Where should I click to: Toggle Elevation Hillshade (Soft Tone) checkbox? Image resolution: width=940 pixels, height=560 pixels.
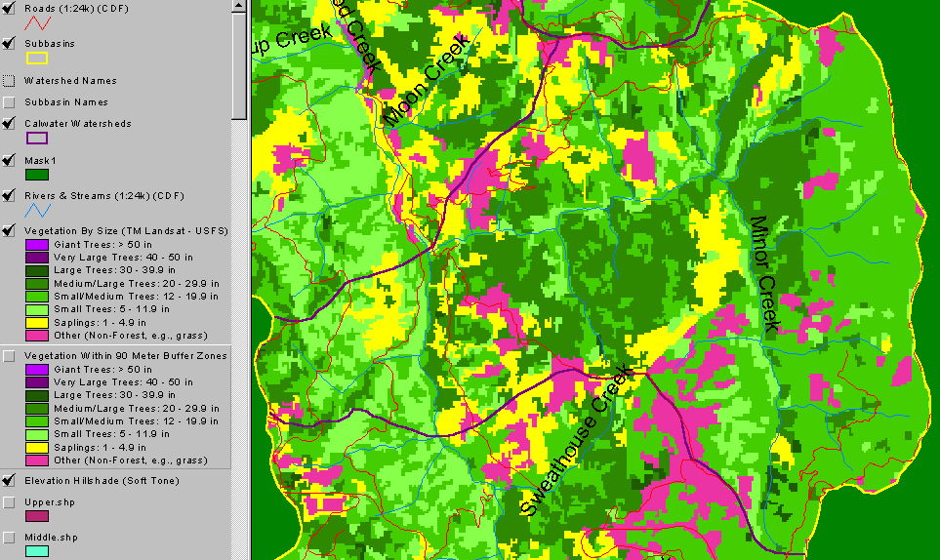tap(9, 480)
